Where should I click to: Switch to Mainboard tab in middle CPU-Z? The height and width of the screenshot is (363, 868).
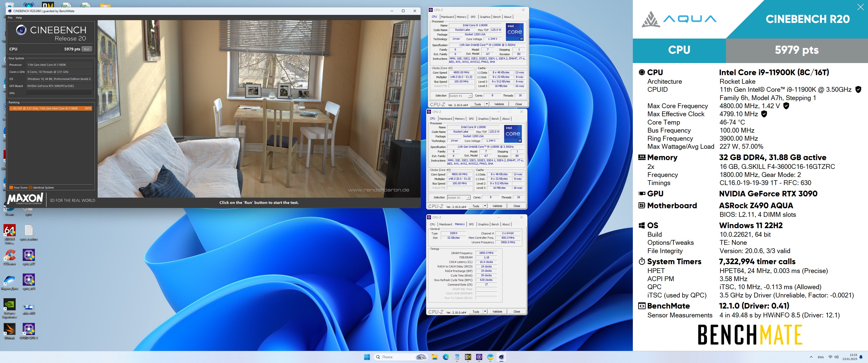(x=445, y=118)
